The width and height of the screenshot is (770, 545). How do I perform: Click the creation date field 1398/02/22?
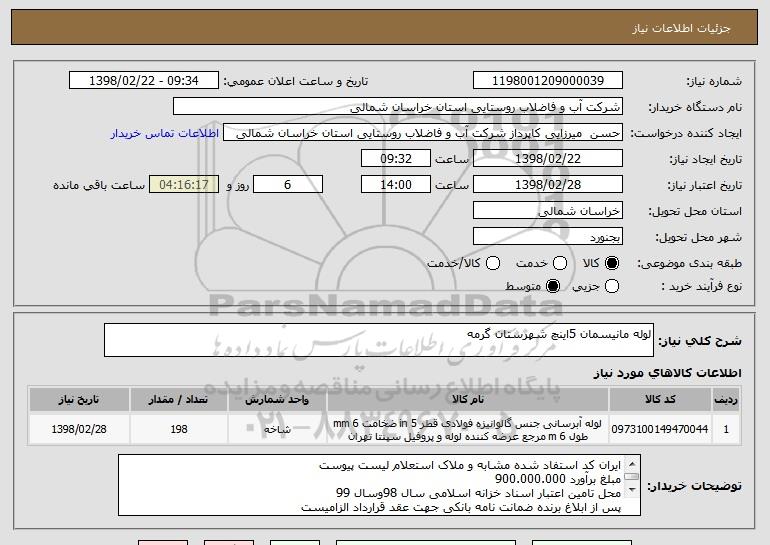(548, 159)
